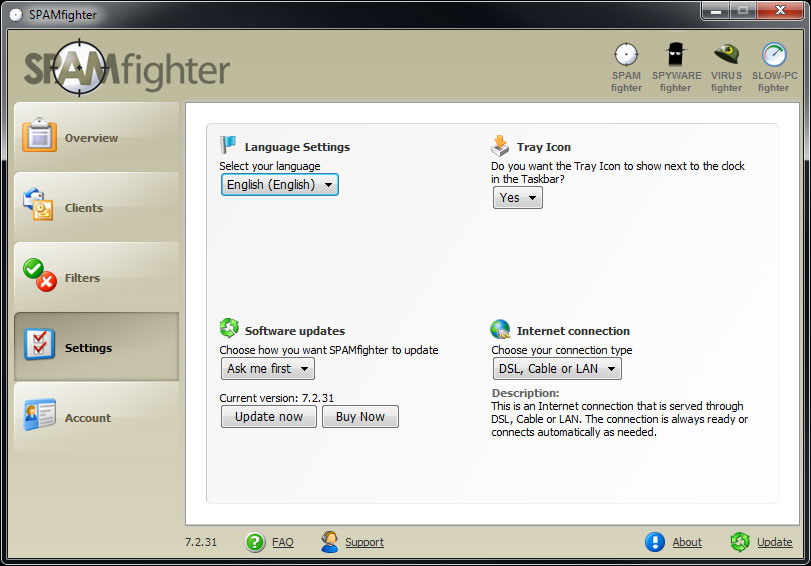Viewport: 811px width, 566px height.
Task: Click the Choose your connection type label
Action: click(x=562, y=350)
